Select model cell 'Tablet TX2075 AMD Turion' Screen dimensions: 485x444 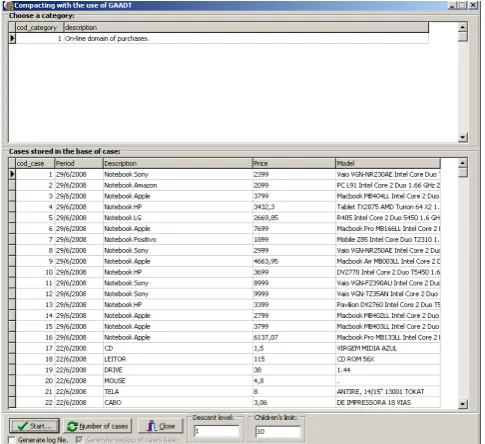pyautogui.click(x=388, y=207)
